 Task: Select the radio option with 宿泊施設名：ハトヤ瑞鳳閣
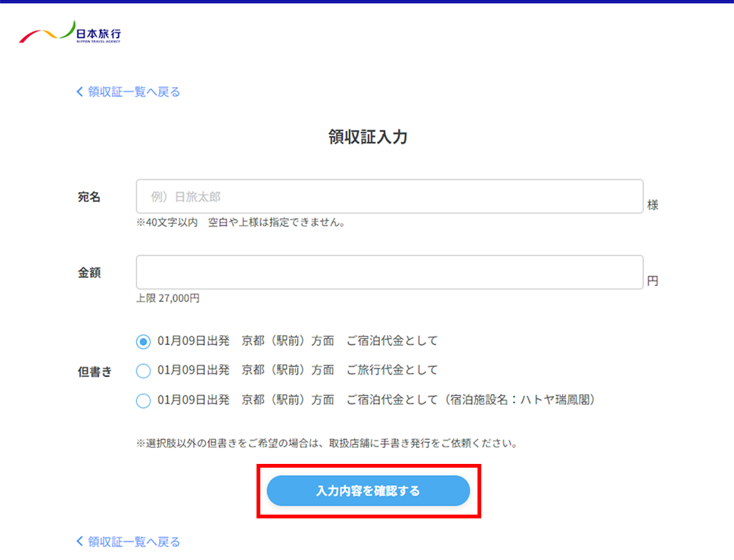point(143,401)
